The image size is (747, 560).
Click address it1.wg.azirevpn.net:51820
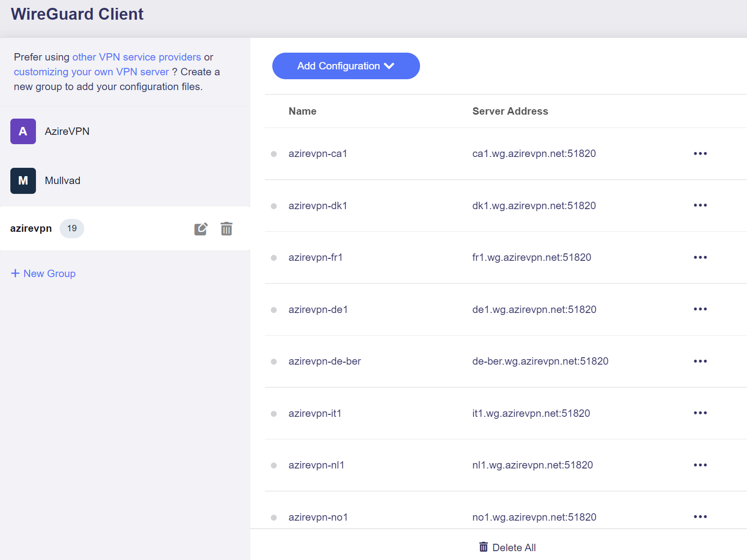tap(531, 413)
